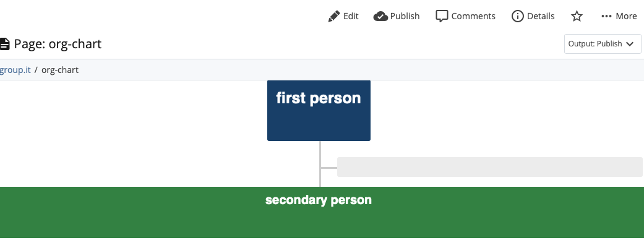Click the green secondary person banner
644x240 pixels.
click(x=322, y=212)
